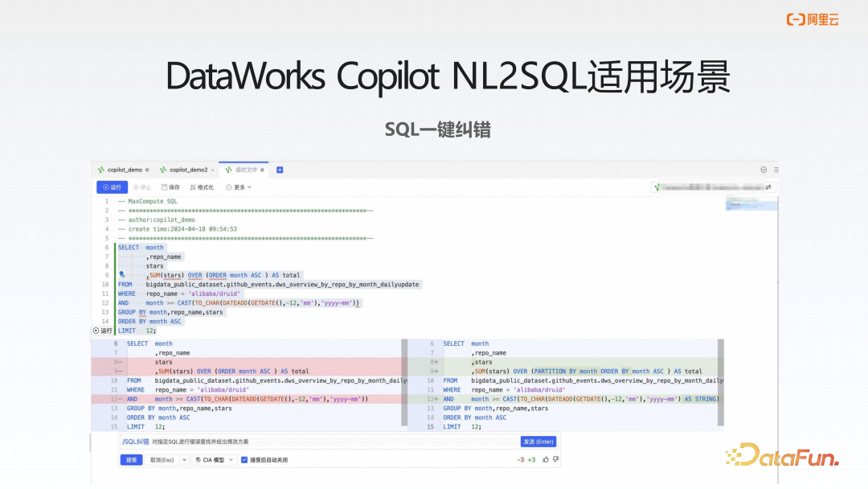The height and width of the screenshot is (489, 868).
Task: Click the thumbs-down feedback icon
Action: click(556, 460)
